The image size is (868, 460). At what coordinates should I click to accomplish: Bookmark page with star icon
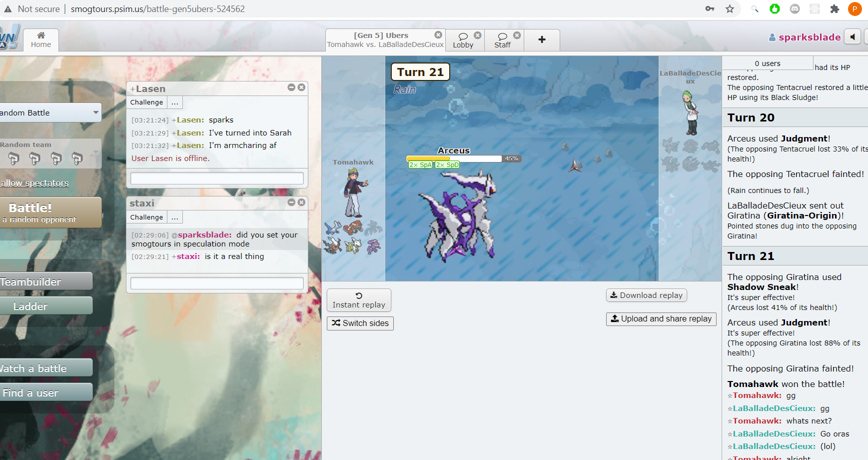[730, 8]
